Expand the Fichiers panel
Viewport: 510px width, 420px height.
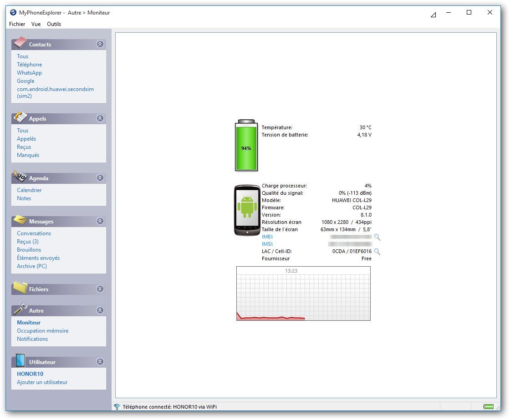[x=100, y=289]
